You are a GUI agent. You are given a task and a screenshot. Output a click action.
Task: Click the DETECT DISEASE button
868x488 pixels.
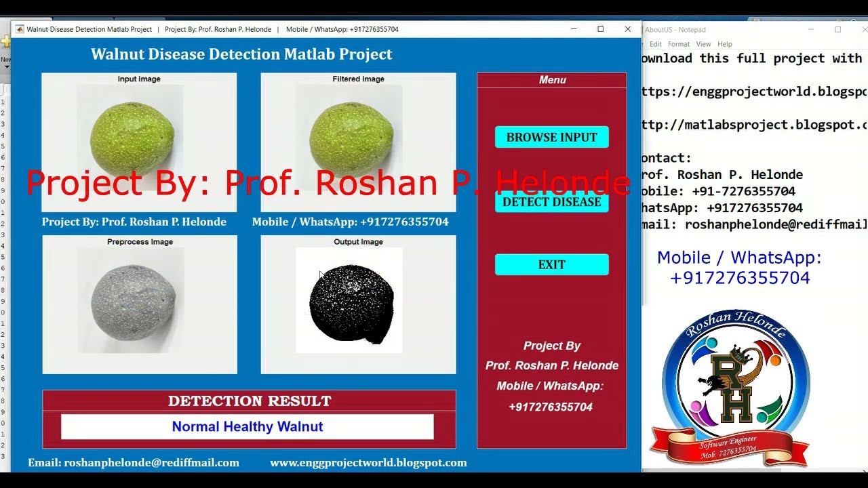point(551,202)
